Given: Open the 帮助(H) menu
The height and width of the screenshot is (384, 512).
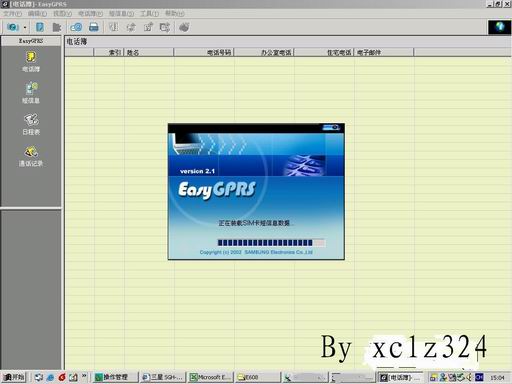Looking at the screenshot, I should click(x=175, y=14).
